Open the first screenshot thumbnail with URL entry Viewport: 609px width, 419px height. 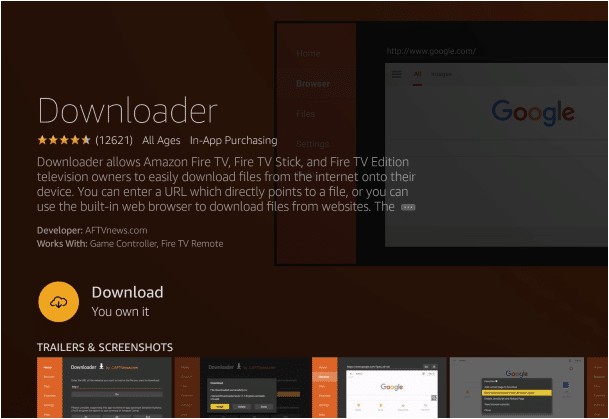click(x=116, y=387)
